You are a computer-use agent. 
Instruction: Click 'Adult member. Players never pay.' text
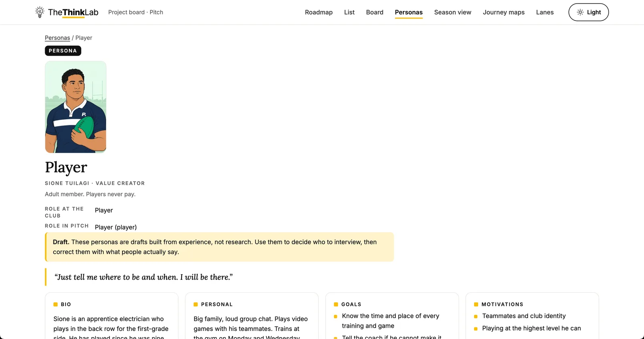coord(90,194)
